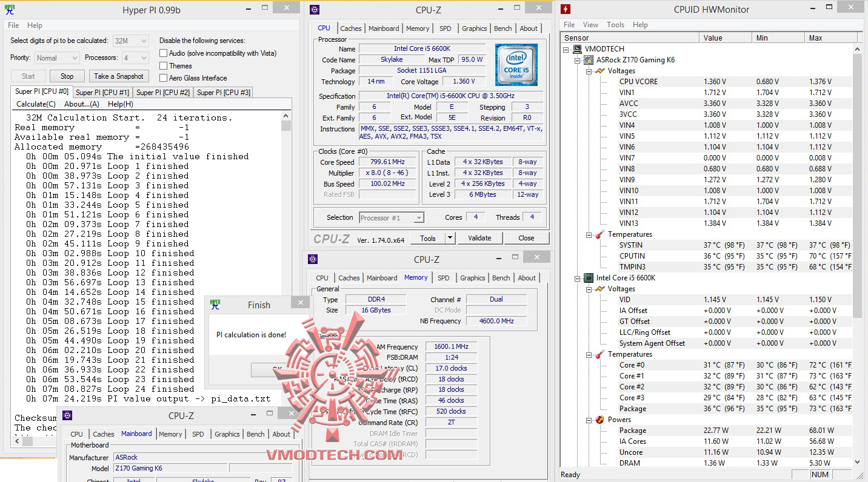Open the View menu in HWMonitor
The width and height of the screenshot is (868, 482).
click(590, 25)
